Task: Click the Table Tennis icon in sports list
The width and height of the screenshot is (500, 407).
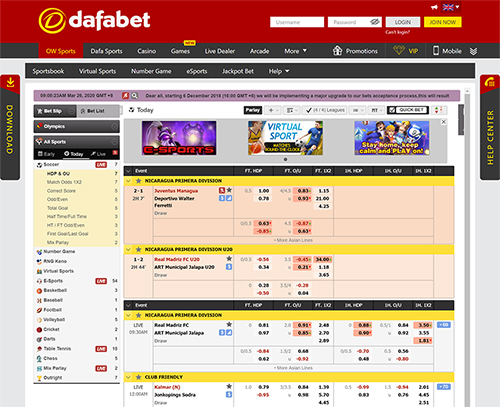Action: (39, 349)
